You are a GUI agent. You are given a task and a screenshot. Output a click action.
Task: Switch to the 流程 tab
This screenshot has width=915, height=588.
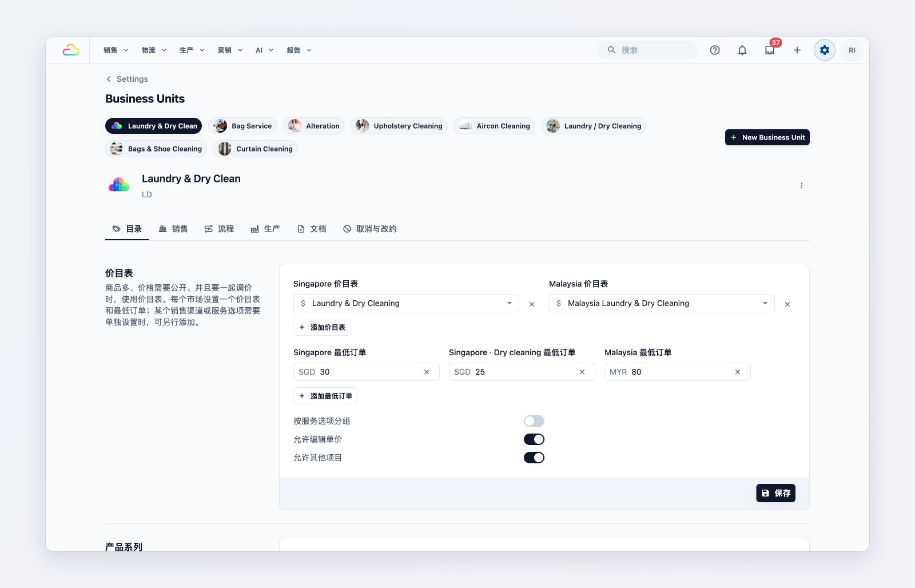[219, 229]
